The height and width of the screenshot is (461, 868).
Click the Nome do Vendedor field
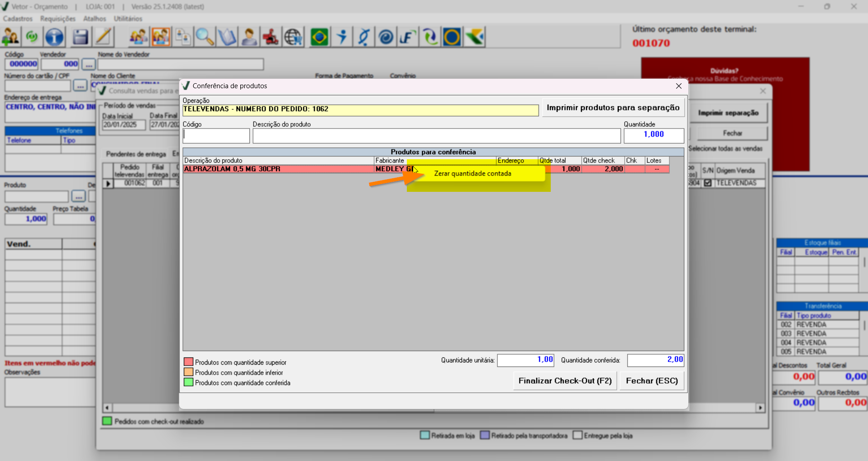181,64
